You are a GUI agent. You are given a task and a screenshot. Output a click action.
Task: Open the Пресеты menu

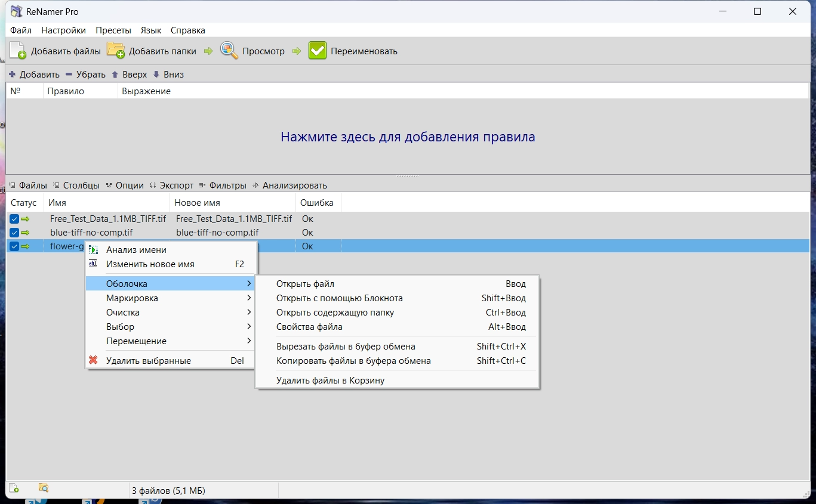pos(113,30)
